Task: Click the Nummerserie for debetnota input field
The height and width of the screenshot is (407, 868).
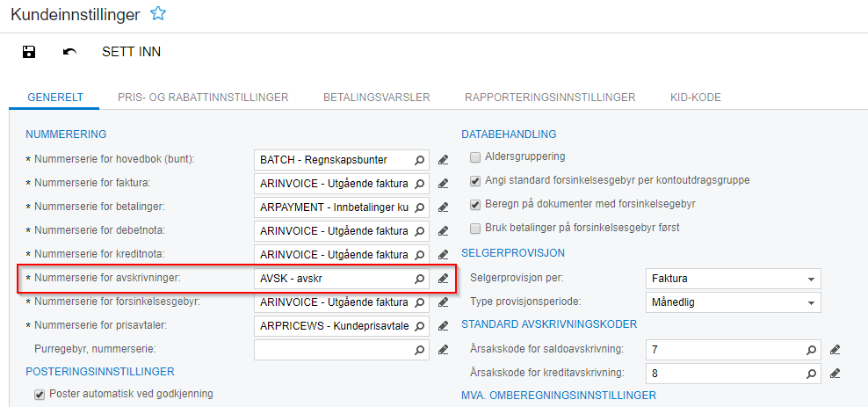Action: 342,231
